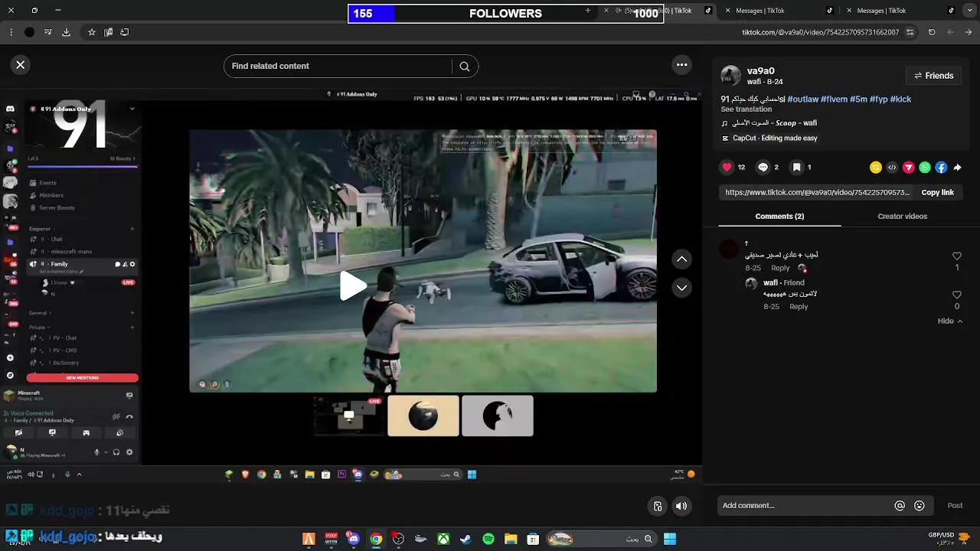Open va9a0's profile avatar
The width and height of the screenshot is (980, 551).
[x=731, y=76]
